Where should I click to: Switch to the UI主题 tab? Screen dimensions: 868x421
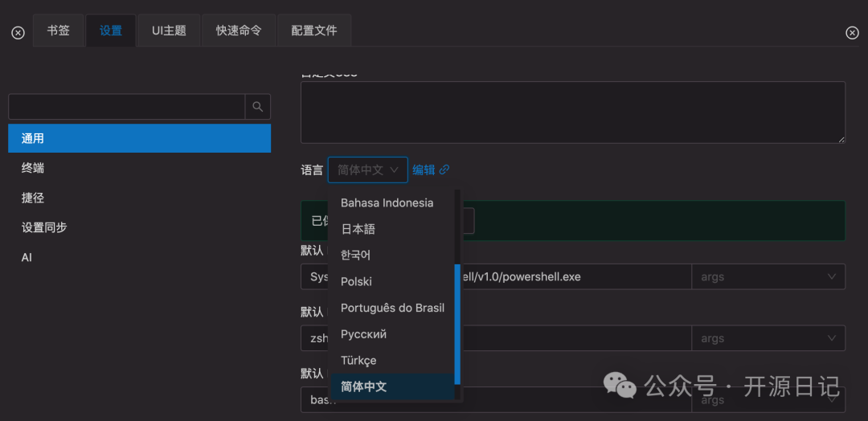click(x=169, y=31)
